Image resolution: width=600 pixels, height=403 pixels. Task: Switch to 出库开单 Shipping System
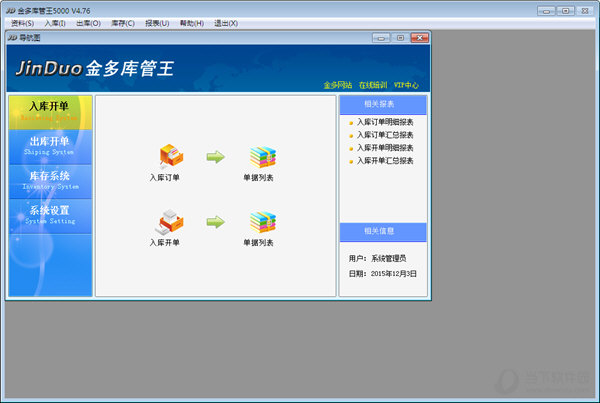[50, 145]
